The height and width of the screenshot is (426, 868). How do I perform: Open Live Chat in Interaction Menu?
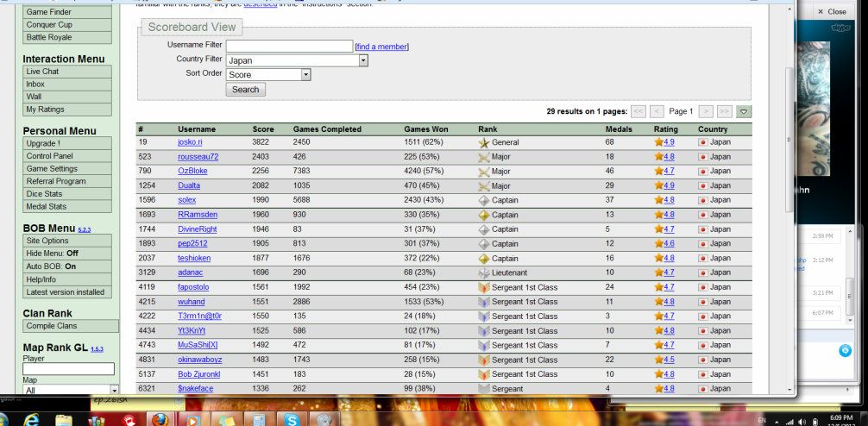(x=67, y=72)
